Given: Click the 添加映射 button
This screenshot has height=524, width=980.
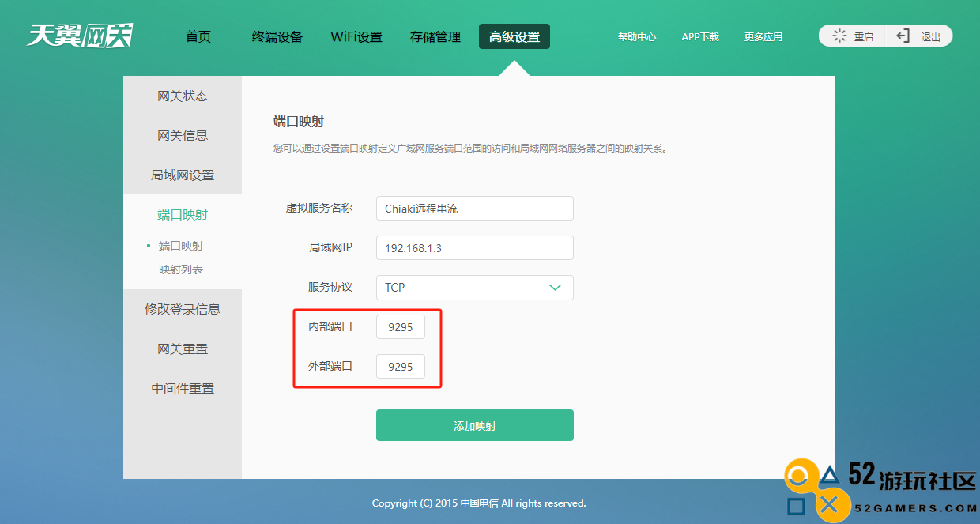Looking at the screenshot, I should [475, 425].
